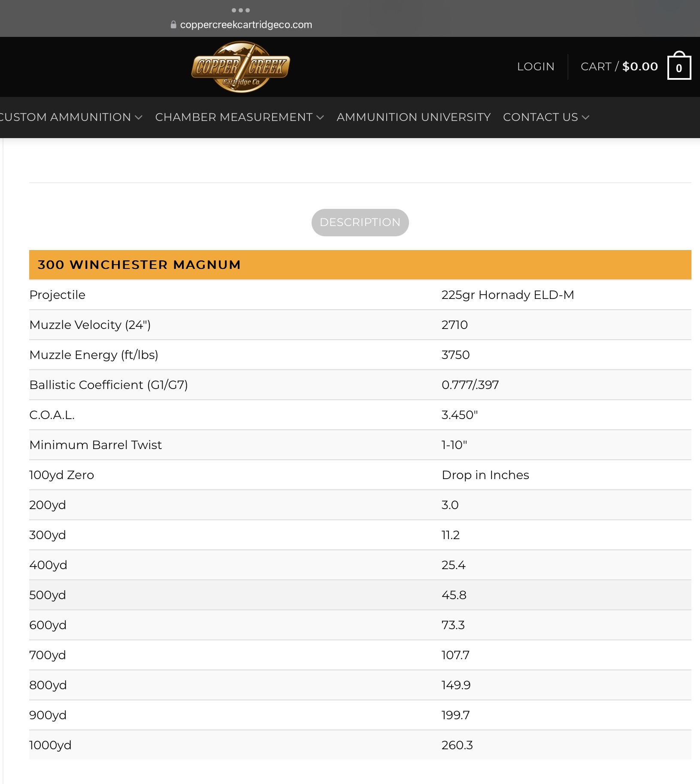The height and width of the screenshot is (784, 700).
Task: Select the 500yd drop value 45.8
Action: (x=454, y=595)
